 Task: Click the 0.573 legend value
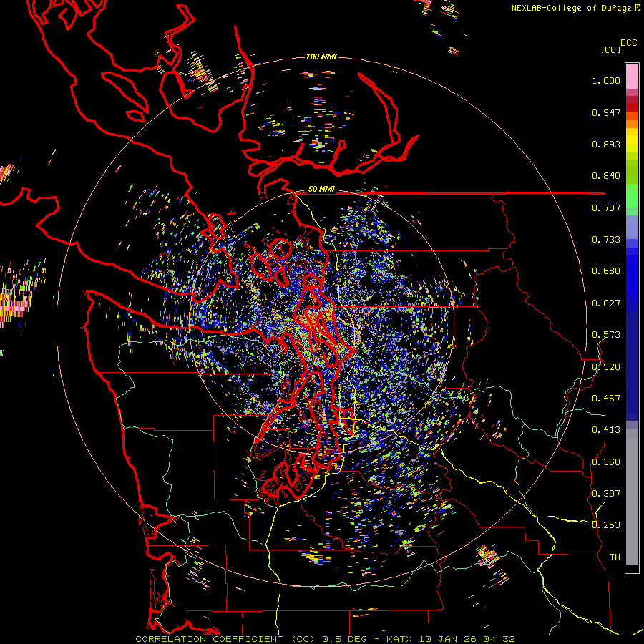(x=606, y=335)
